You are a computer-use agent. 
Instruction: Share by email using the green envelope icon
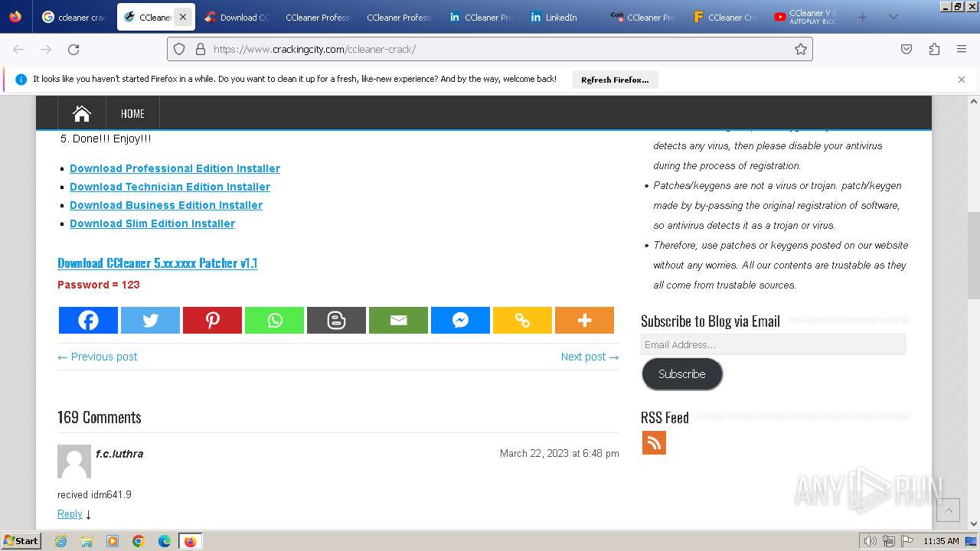(x=398, y=321)
